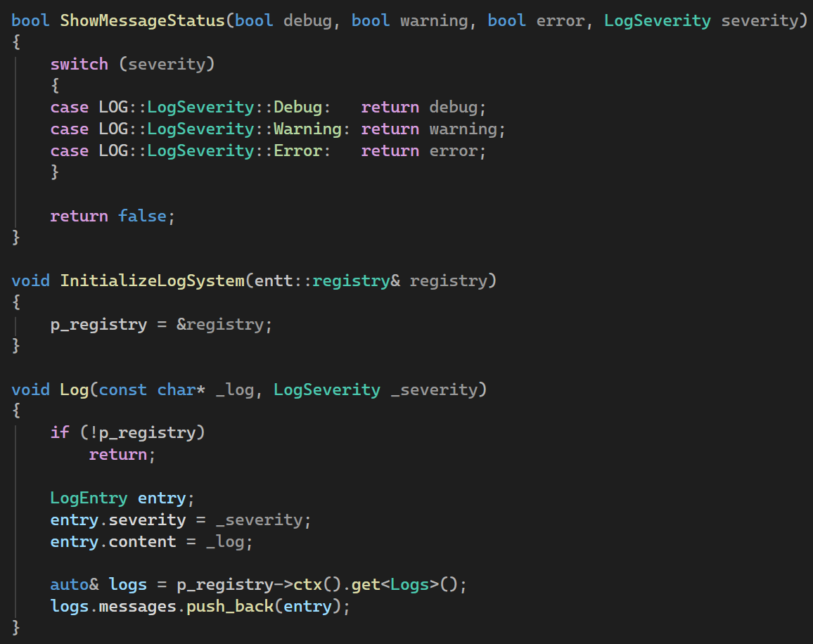The image size is (813, 644).
Task: Click the 'LogSeverity severity' parameter in first function
Action: pos(701,21)
